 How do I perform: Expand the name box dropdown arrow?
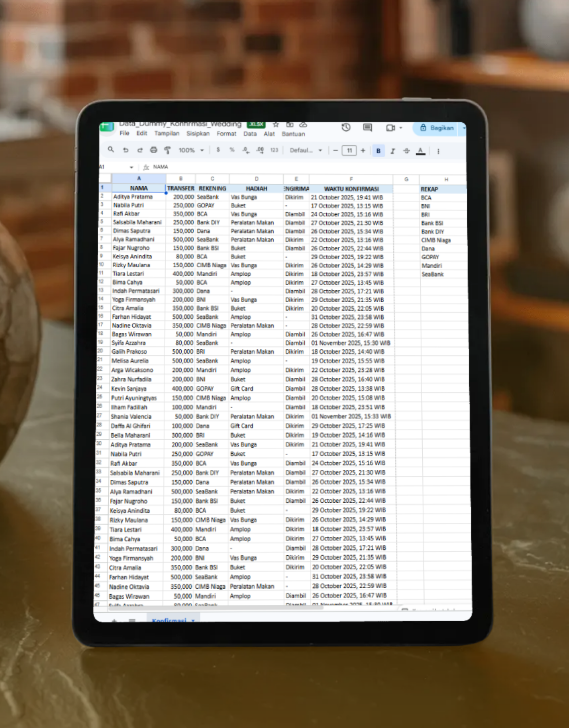131,167
